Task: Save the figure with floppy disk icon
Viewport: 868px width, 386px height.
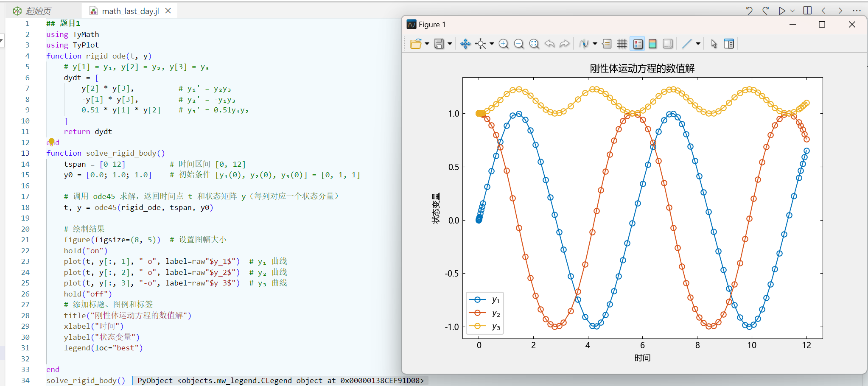Action: [x=439, y=44]
